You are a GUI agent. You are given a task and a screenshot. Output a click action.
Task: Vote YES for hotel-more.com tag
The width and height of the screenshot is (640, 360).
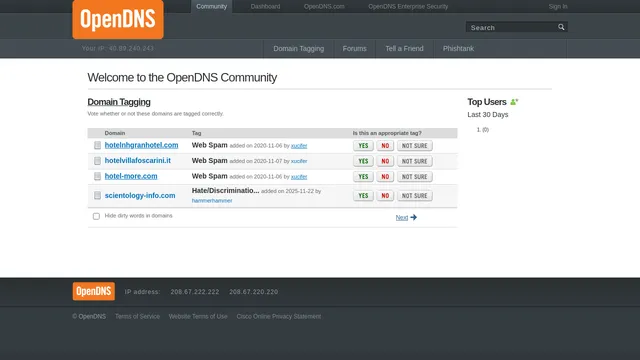pyautogui.click(x=363, y=177)
